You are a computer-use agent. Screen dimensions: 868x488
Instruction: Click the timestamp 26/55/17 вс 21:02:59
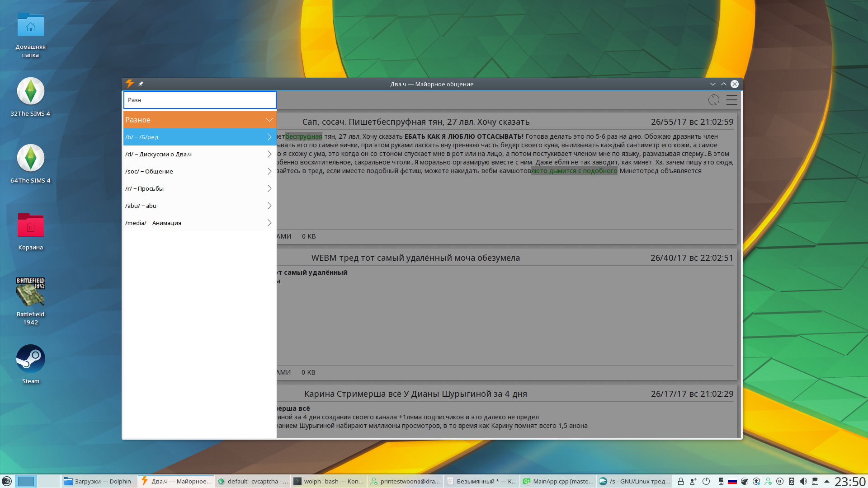pos(692,122)
